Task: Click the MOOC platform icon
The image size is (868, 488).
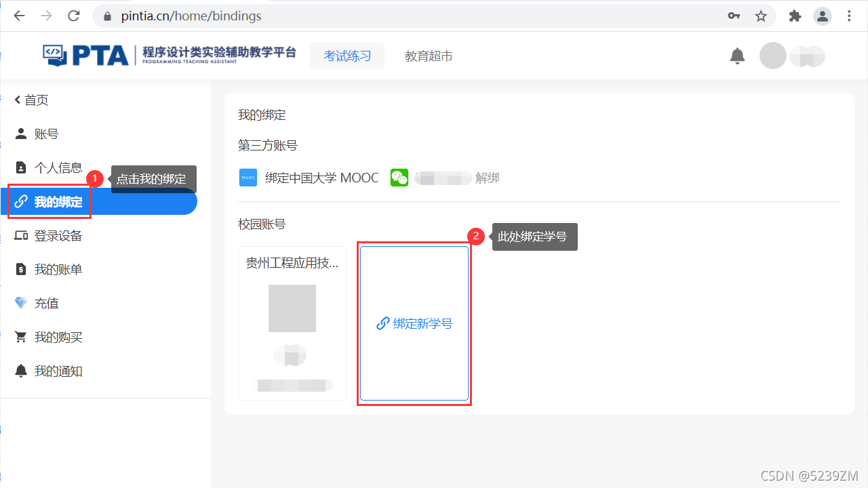Action: [x=248, y=178]
